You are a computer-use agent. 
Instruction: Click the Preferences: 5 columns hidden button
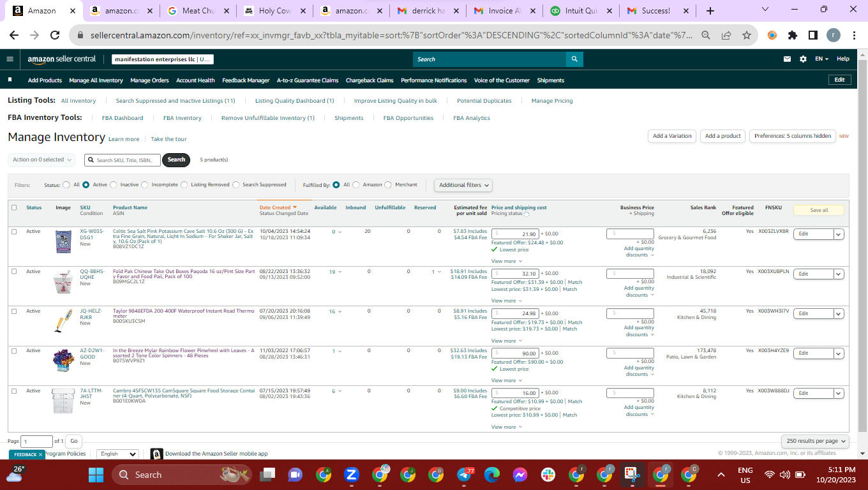point(793,136)
